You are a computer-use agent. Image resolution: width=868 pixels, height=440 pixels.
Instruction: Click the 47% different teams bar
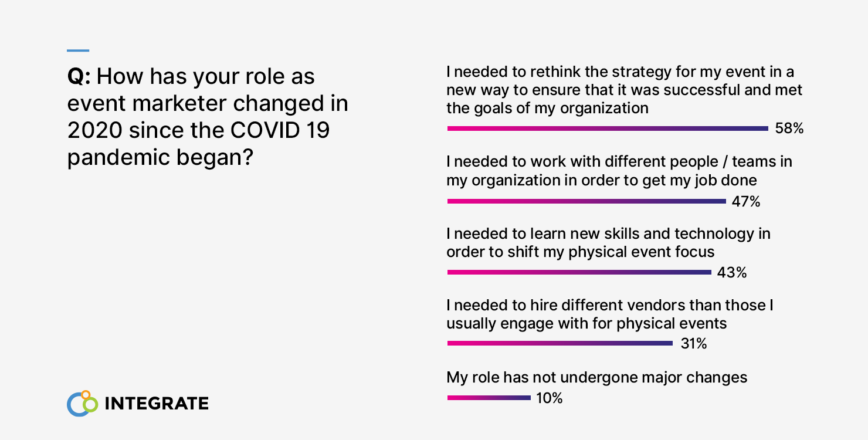586,201
